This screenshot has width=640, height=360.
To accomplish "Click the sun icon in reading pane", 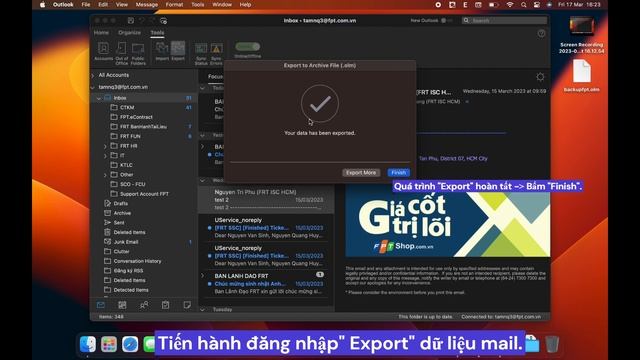I will point(540,77).
